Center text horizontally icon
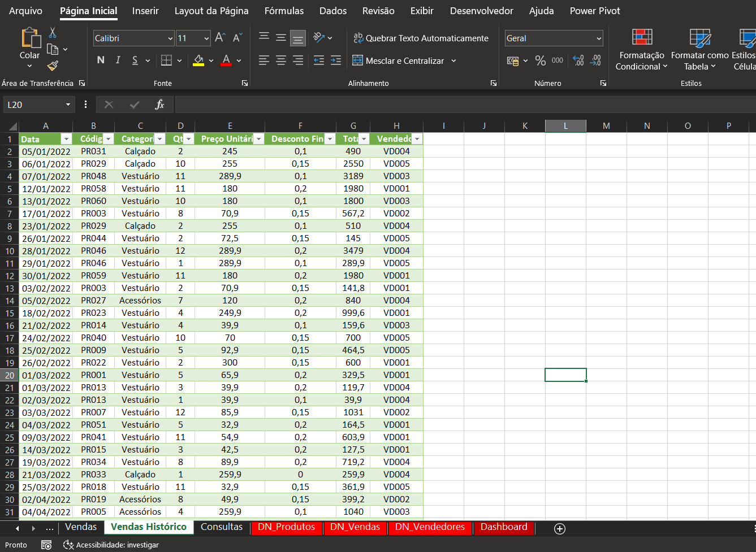The height and width of the screenshot is (552, 756). tap(281, 60)
